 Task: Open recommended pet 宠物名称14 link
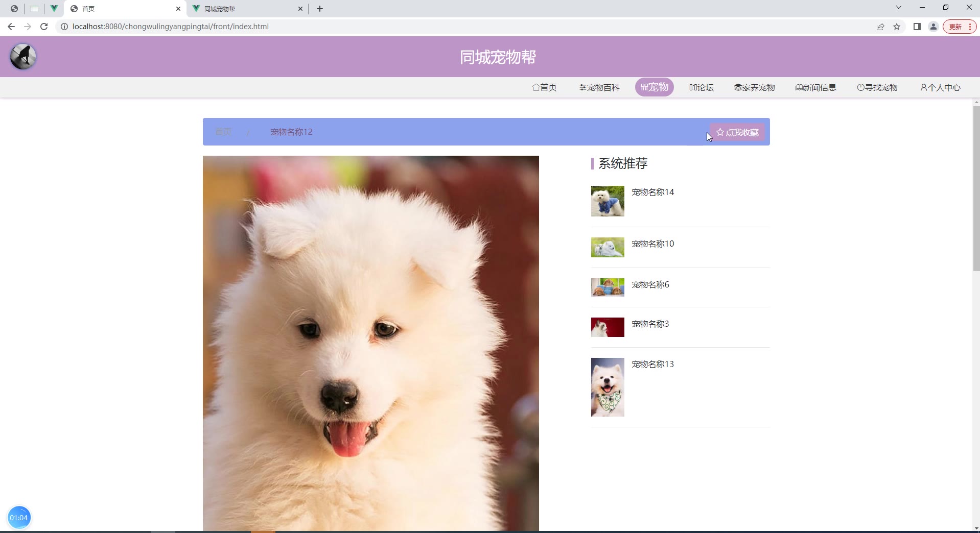652,192
